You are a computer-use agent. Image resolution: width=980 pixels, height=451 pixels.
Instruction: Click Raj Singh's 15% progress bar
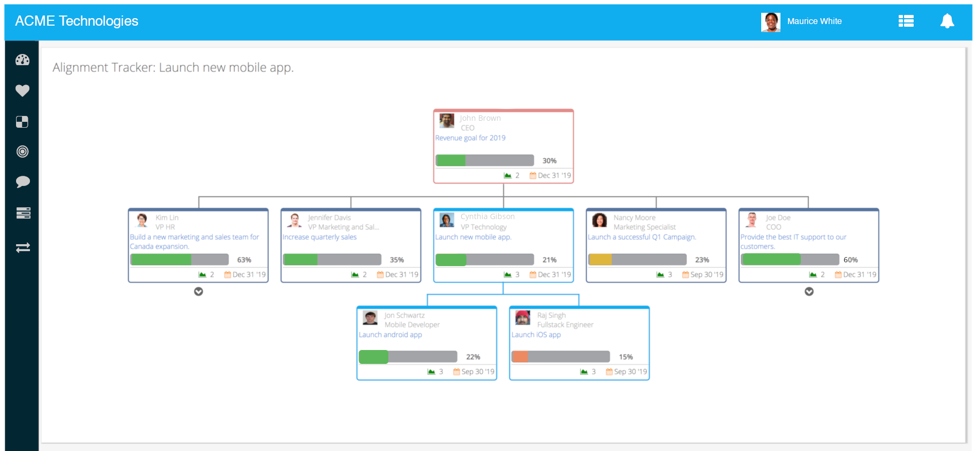561,356
